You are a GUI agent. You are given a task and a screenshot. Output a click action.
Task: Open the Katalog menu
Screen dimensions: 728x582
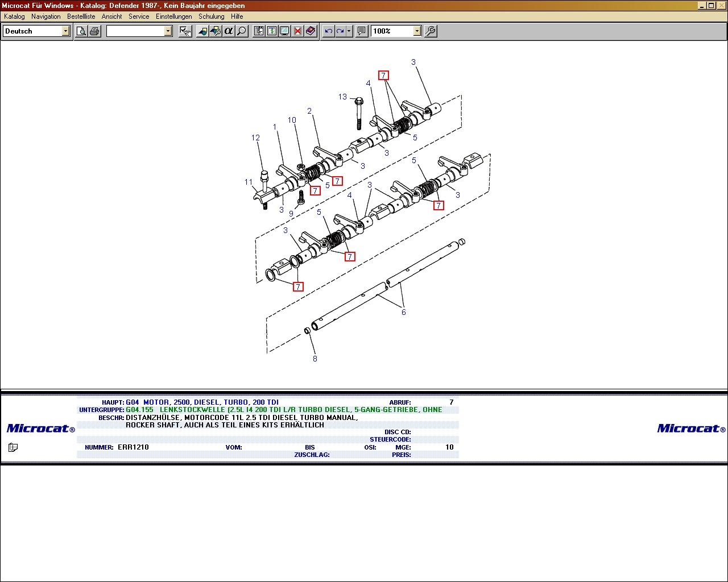[x=14, y=16]
